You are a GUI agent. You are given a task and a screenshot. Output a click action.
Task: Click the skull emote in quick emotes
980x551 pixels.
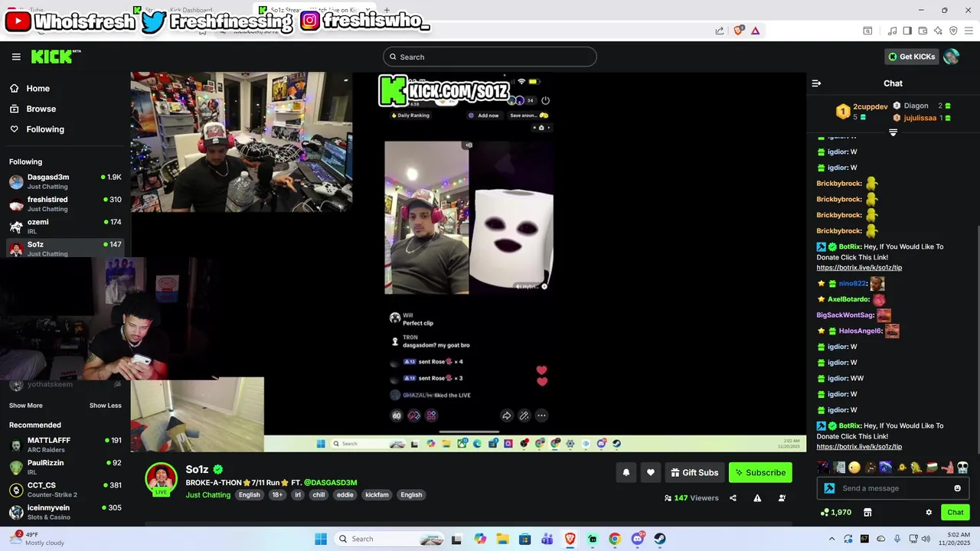point(962,467)
